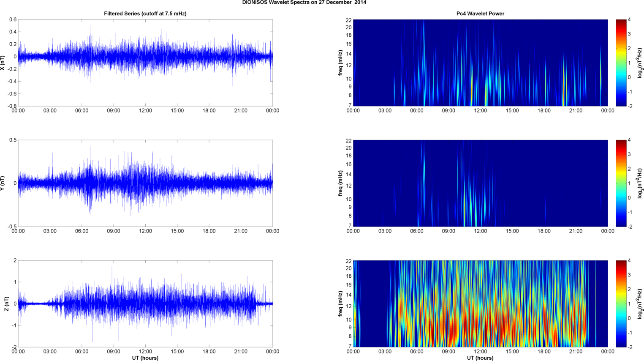644x361 pixels.
Task: Select the Y (nT) axis label
Action: [x=3, y=183]
